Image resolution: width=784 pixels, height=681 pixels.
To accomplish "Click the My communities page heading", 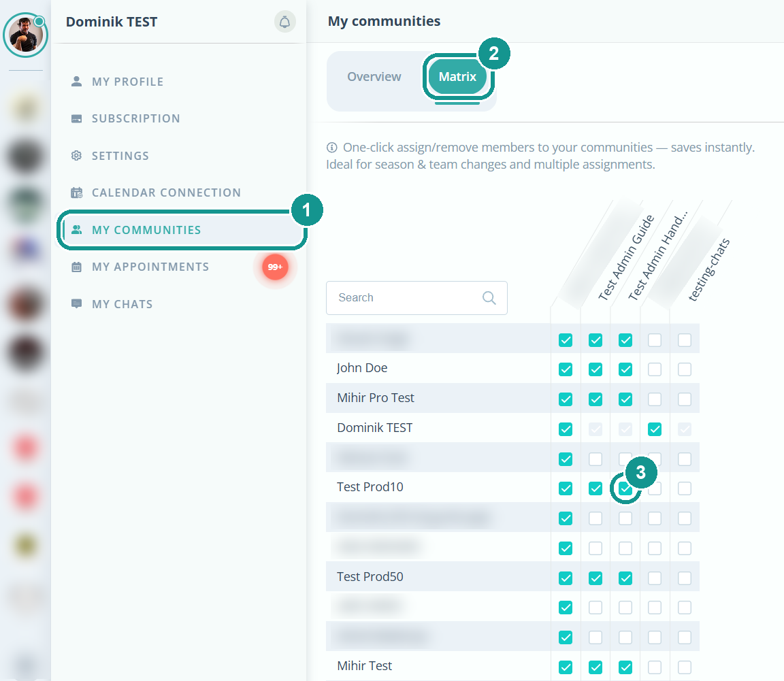I will pos(384,21).
